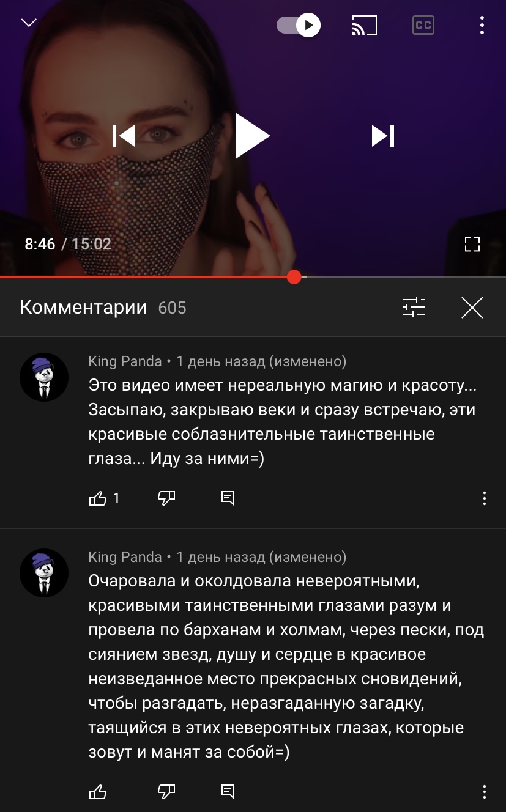This screenshot has width=506, height=812.
Task: Click the red progress bar scrubber
Action: [x=294, y=277]
